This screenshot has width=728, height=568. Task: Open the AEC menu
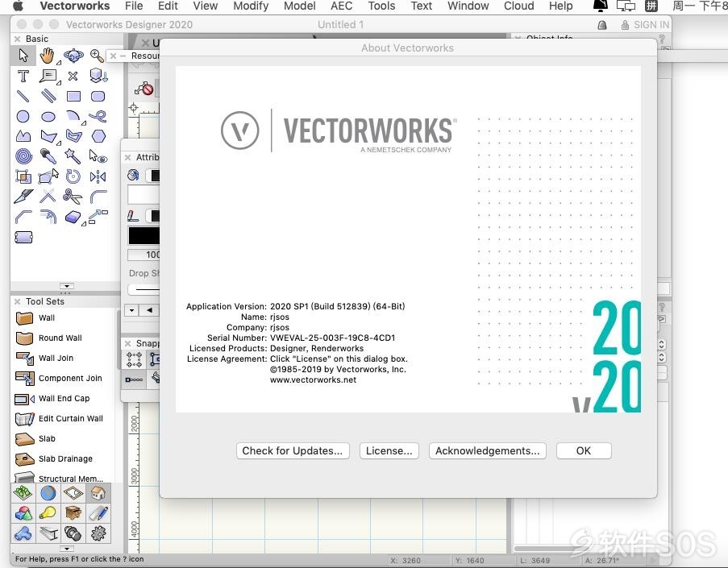(x=341, y=6)
